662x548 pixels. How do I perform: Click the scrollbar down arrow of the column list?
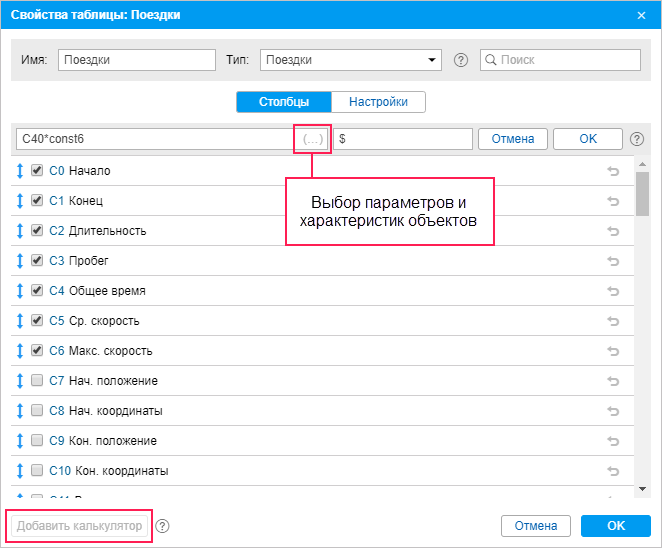(642, 489)
